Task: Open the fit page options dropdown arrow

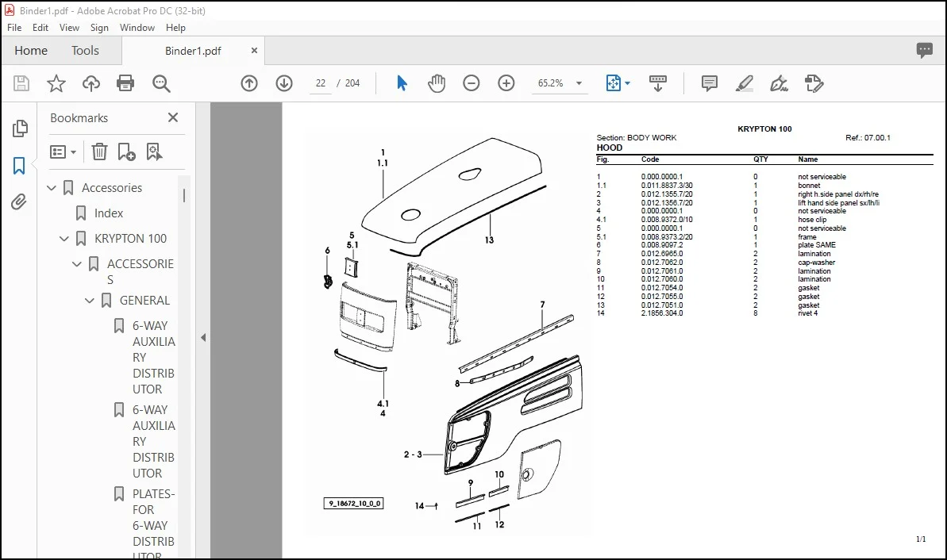Action: (x=627, y=83)
